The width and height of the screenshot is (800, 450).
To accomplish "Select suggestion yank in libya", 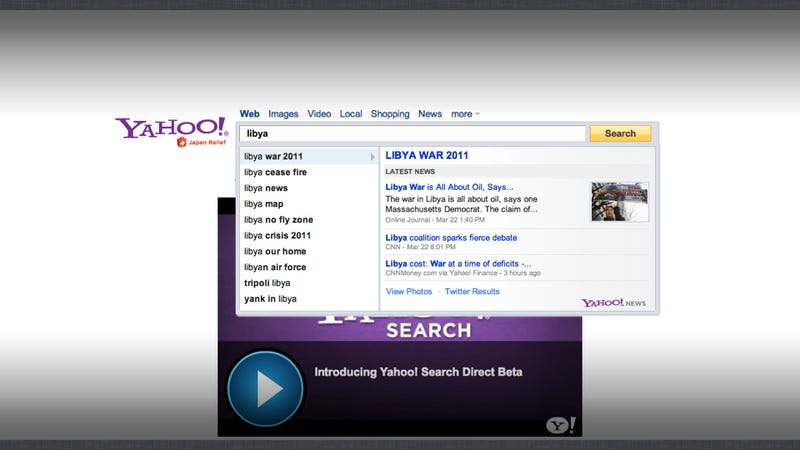I will point(309,298).
